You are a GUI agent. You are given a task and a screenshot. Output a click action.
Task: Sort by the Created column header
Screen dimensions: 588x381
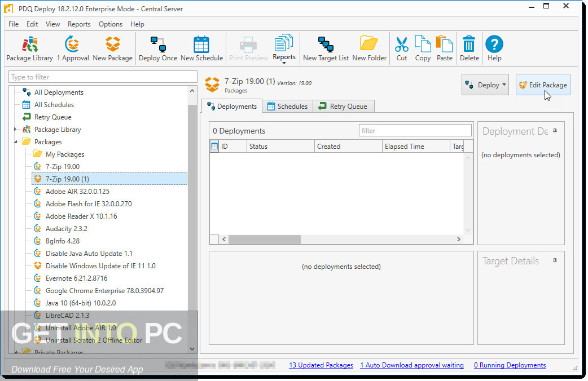[x=348, y=146]
